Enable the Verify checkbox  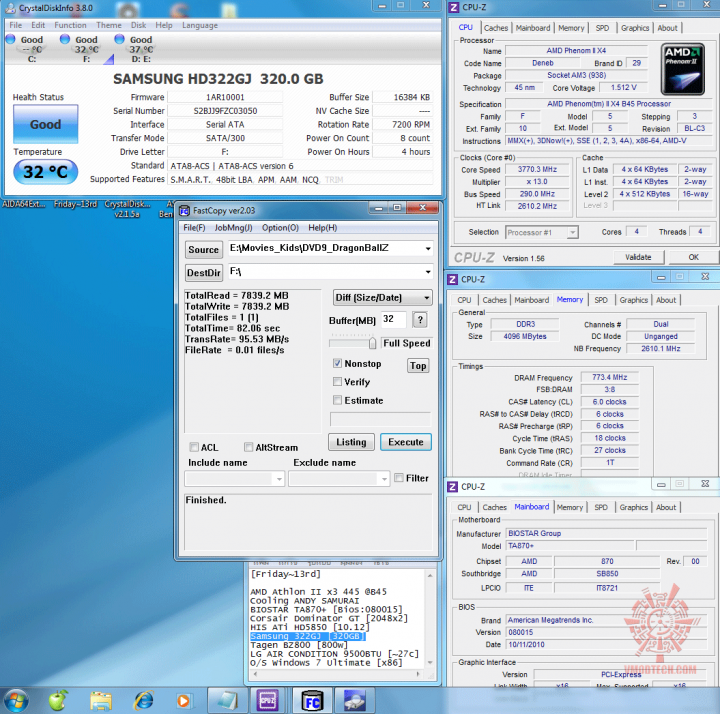[338, 382]
